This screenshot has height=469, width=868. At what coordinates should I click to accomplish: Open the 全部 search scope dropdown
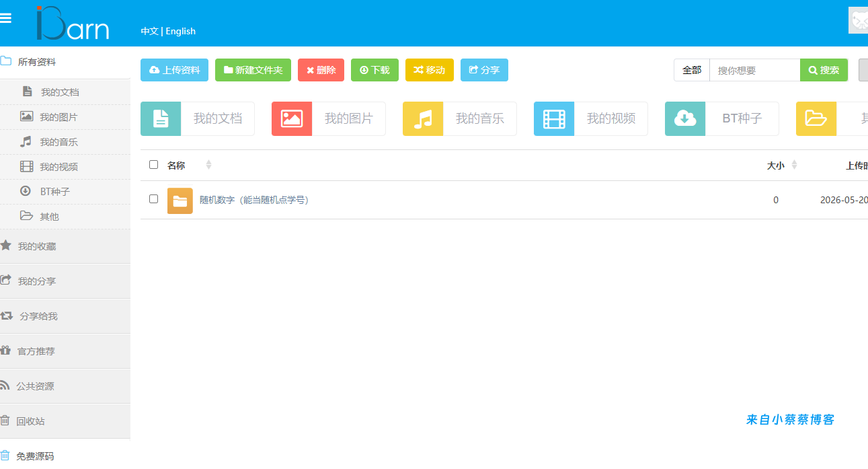(x=692, y=70)
